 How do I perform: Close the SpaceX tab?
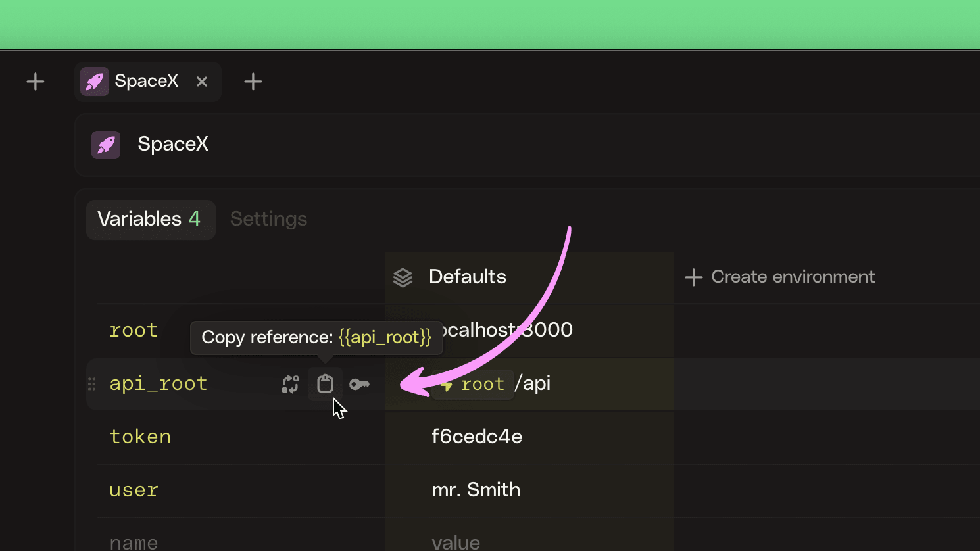point(202,82)
